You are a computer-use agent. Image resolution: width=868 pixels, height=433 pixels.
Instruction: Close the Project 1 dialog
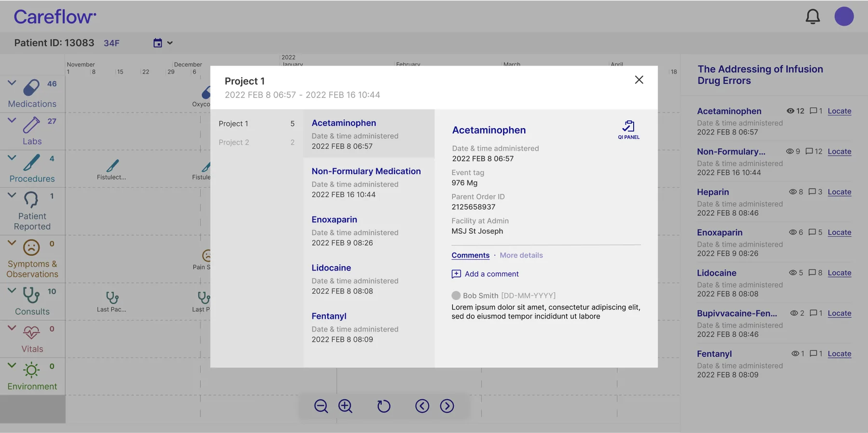pos(639,80)
